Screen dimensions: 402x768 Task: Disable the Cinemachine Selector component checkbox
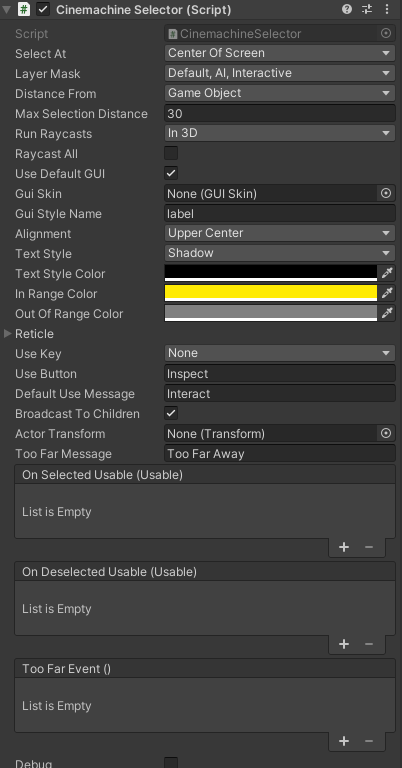point(43,9)
